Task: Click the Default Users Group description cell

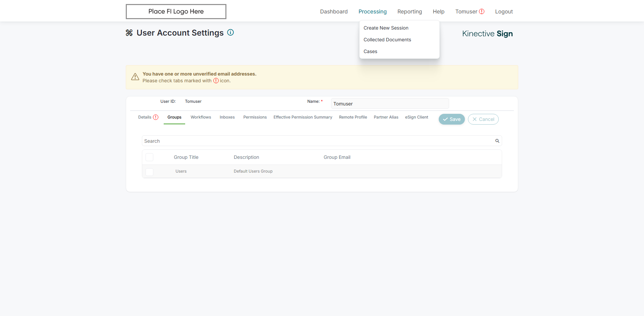Action: tap(253, 171)
